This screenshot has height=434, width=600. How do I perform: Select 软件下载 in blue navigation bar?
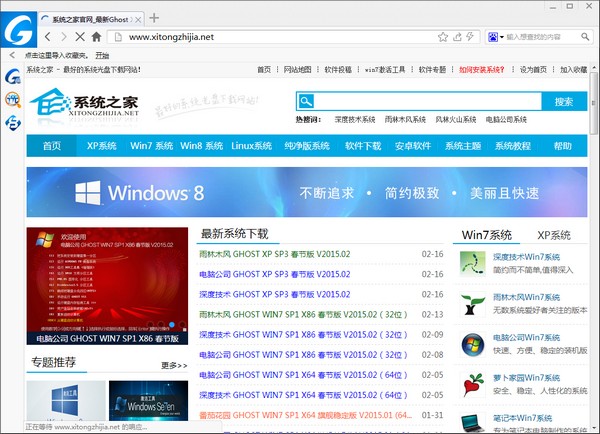click(x=363, y=145)
